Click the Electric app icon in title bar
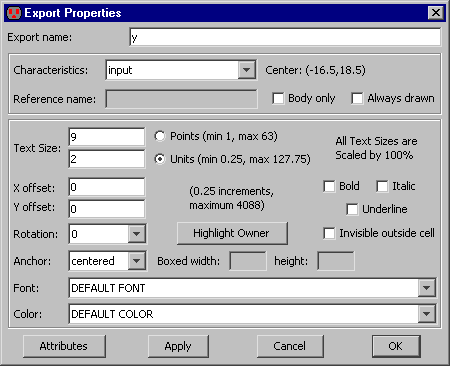 pos(14,13)
